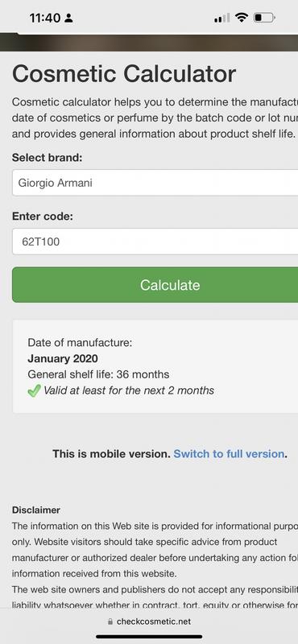Viewport: 298px width, 644px height.
Task: Follow the Switch to full version link
Action: (x=229, y=454)
